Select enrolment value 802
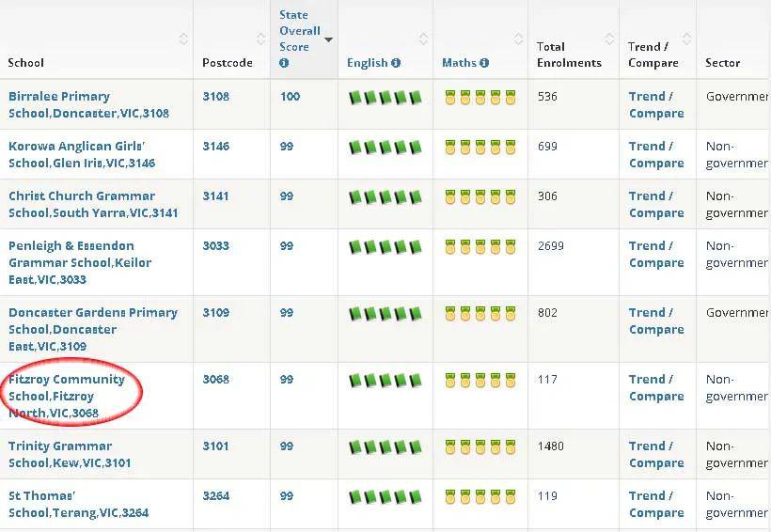 coord(547,313)
